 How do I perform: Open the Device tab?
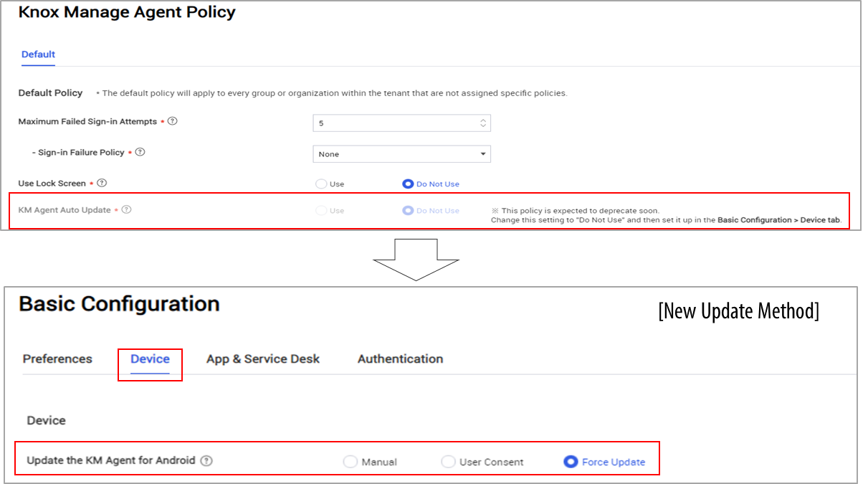(x=150, y=359)
